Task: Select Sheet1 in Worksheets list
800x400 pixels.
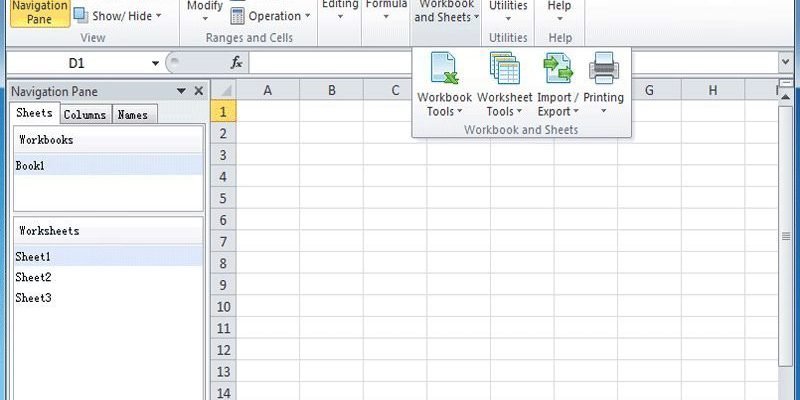Action: (108, 257)
